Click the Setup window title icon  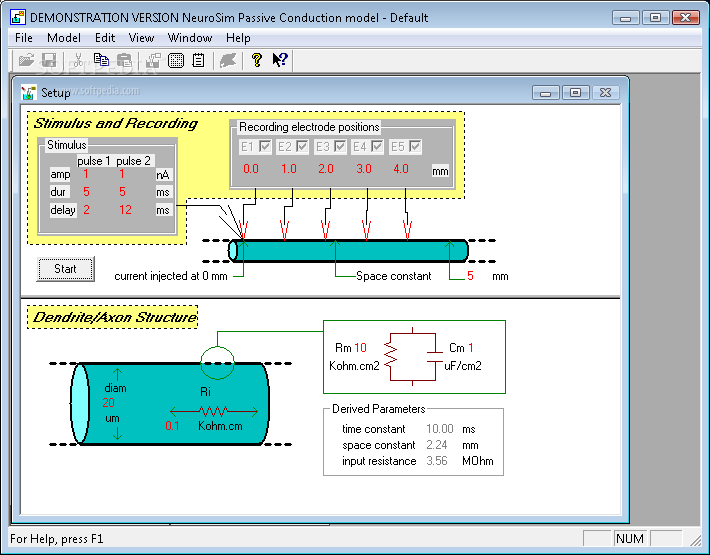tap(29, 92)
